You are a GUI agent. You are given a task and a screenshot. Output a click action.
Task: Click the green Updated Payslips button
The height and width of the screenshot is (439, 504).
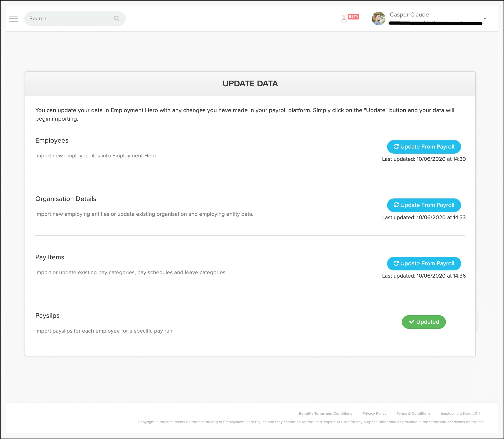[423, 322]
